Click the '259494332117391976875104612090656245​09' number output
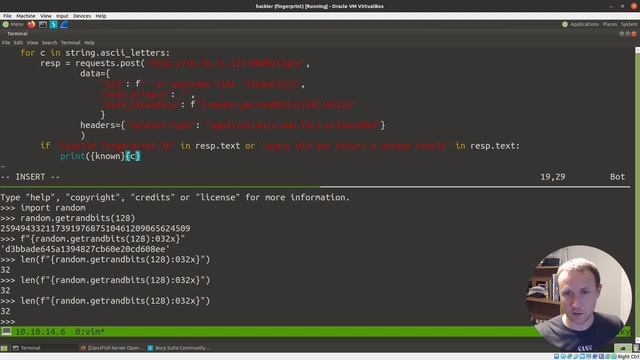Screen dimensions: 640x360 [x=95, y=228]
